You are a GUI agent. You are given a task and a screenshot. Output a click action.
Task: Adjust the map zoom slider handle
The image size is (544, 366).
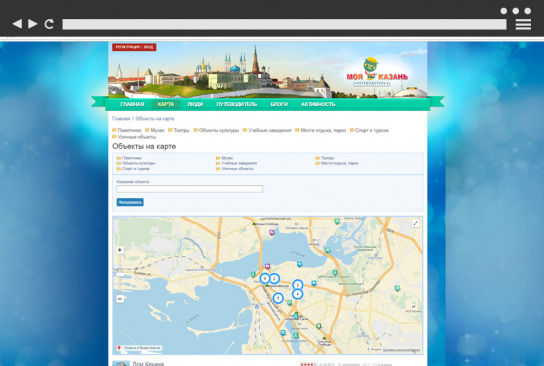coord(120,274)
